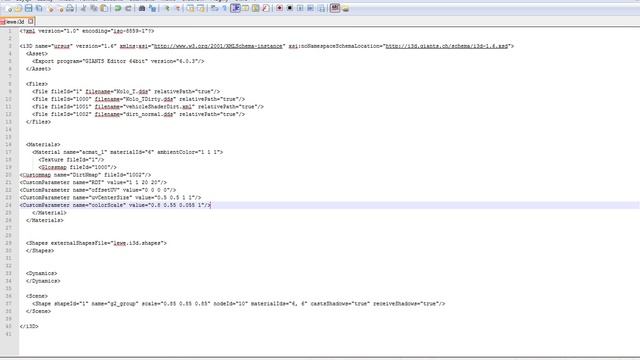
Task: Click the CustomParameter offsetUV line
Action: point(98,190)
